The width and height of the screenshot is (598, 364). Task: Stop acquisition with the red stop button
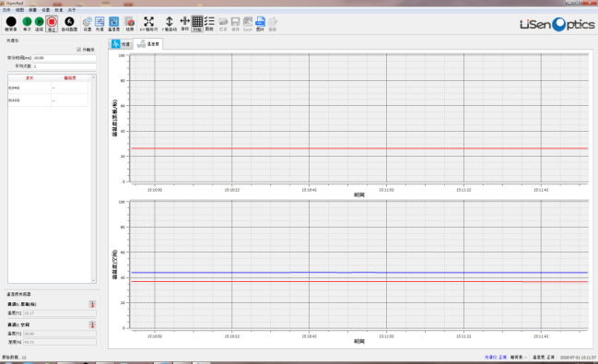coord(52,24)
